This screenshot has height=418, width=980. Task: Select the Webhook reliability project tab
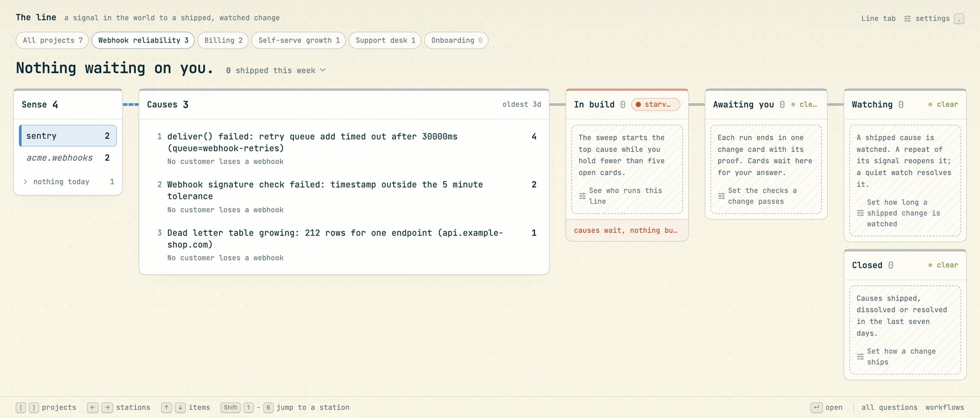click(x=143, y=40)
